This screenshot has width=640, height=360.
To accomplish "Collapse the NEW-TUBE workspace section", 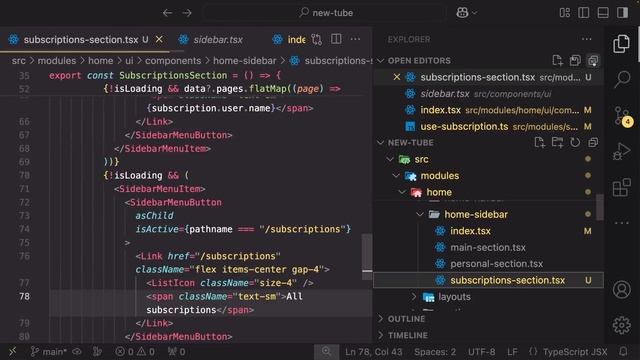I will click(410, 143).
